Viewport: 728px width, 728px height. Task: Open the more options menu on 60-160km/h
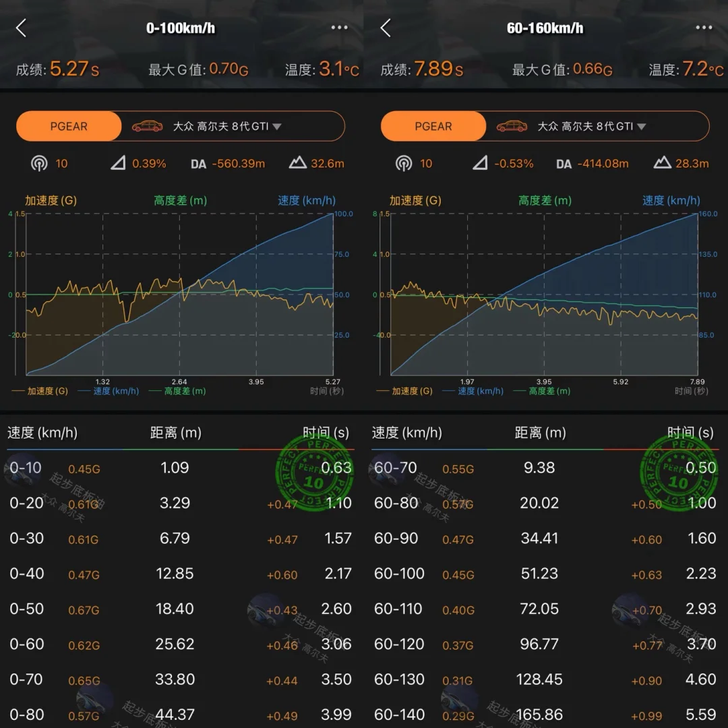coord(704,28)
